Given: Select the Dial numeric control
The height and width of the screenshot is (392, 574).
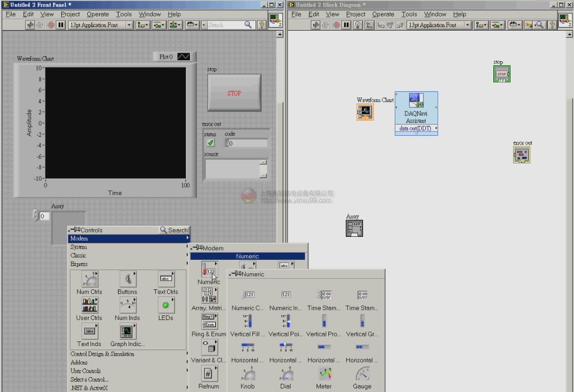Looking at the screenshot, I should (286, 375).
